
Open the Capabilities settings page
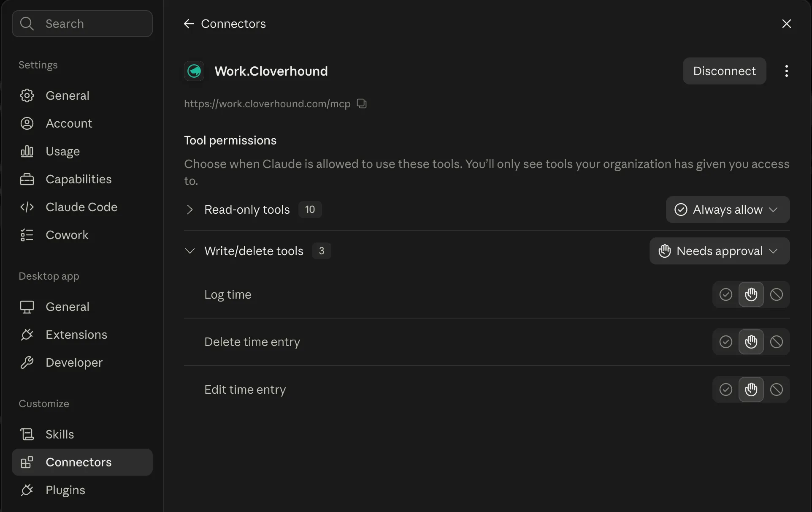point(82,179)
